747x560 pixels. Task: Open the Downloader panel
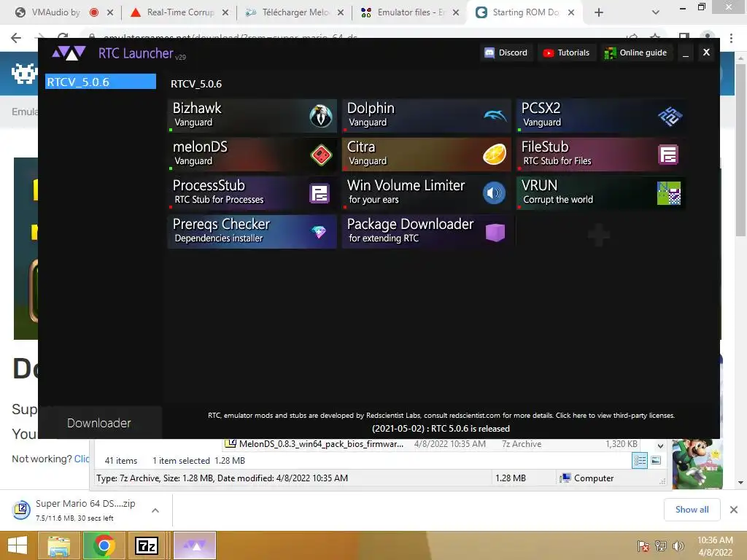[99, 423]
